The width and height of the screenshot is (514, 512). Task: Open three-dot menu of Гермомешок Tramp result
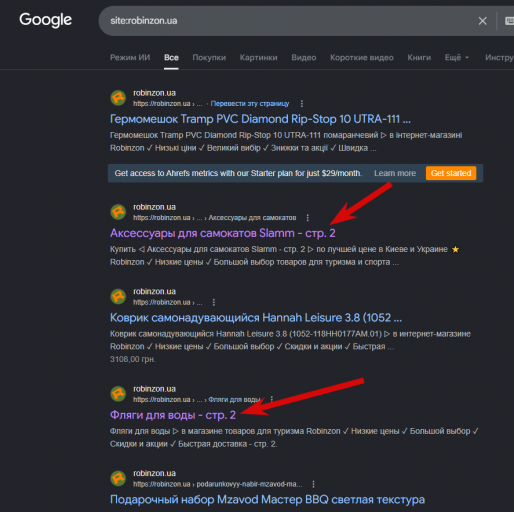pos(302,104)
